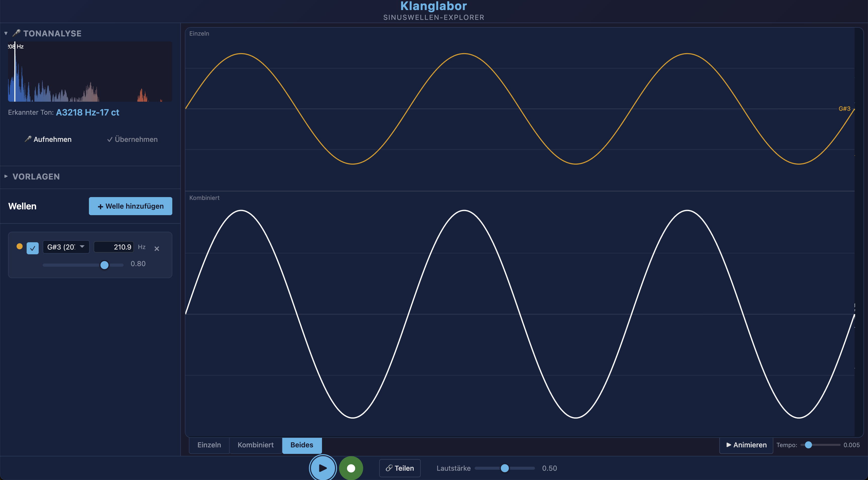Switch to the Einzeln view tab
868x480 pixels.
point(209,445)
